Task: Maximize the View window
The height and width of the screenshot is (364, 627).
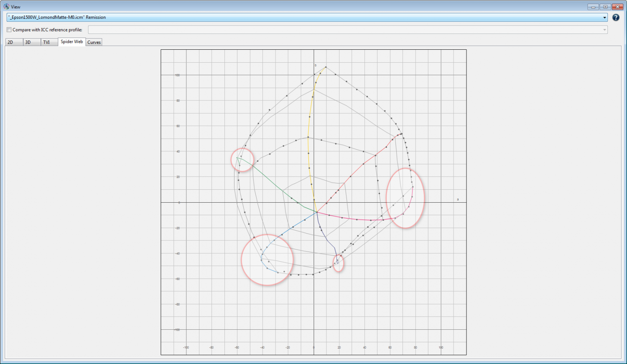Action: pos(605,7)
